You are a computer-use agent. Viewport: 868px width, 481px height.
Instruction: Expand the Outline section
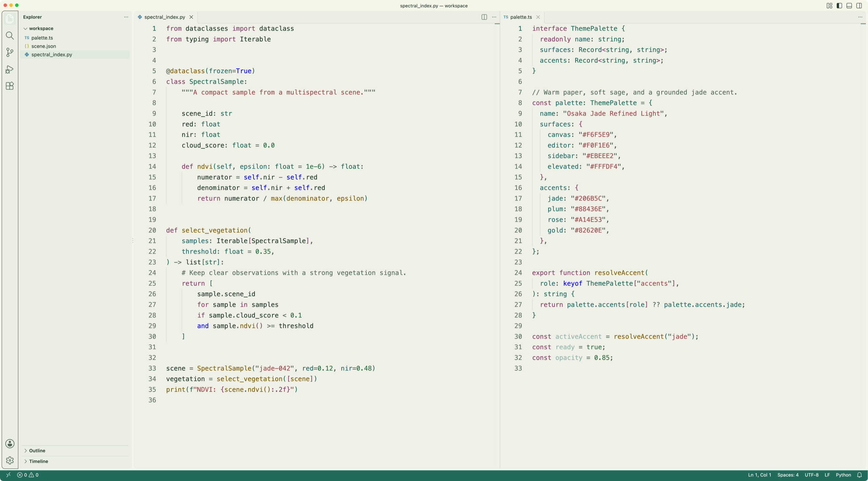(75, 450)
